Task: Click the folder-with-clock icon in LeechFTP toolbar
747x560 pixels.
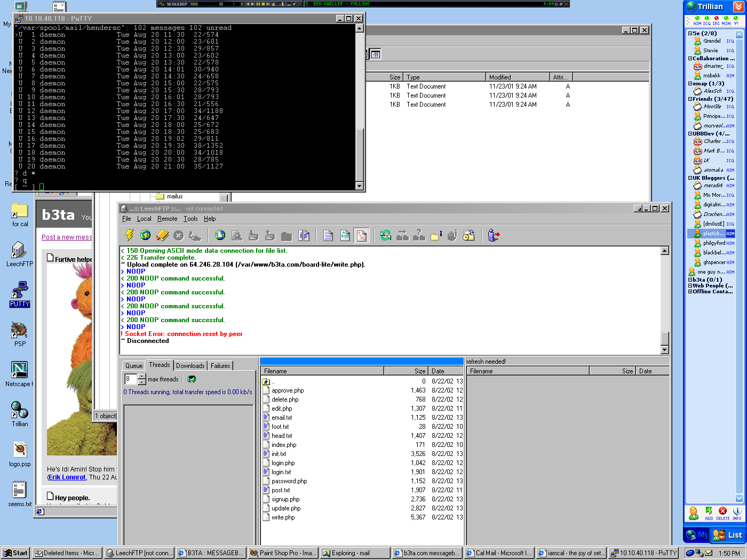Action: click(468, 235)
